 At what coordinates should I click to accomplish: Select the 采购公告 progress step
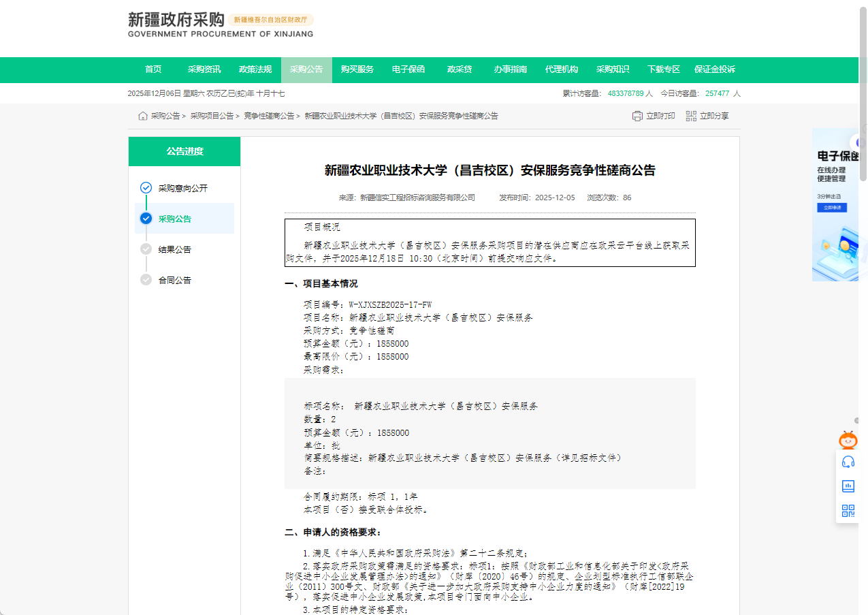[x=175, y=219]
